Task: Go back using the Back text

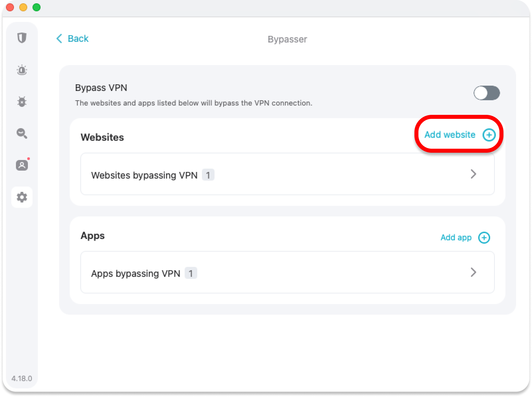Action: 78,39
